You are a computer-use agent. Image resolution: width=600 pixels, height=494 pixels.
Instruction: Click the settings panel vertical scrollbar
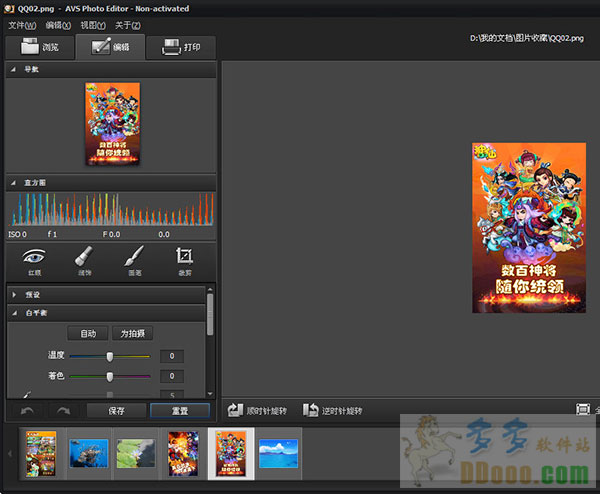[x=210, y=315]
